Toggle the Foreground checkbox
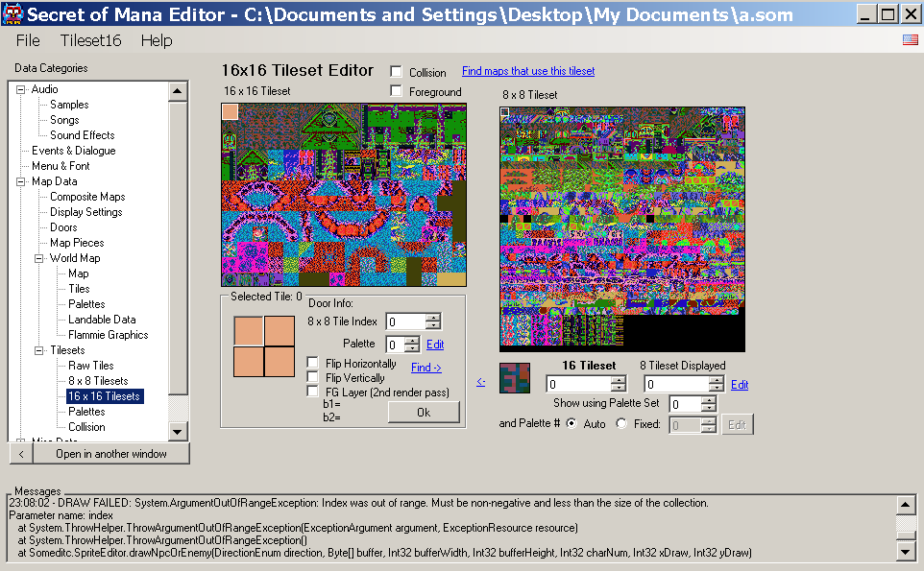The height and width of the screenshot is (571, 924). 396,90
